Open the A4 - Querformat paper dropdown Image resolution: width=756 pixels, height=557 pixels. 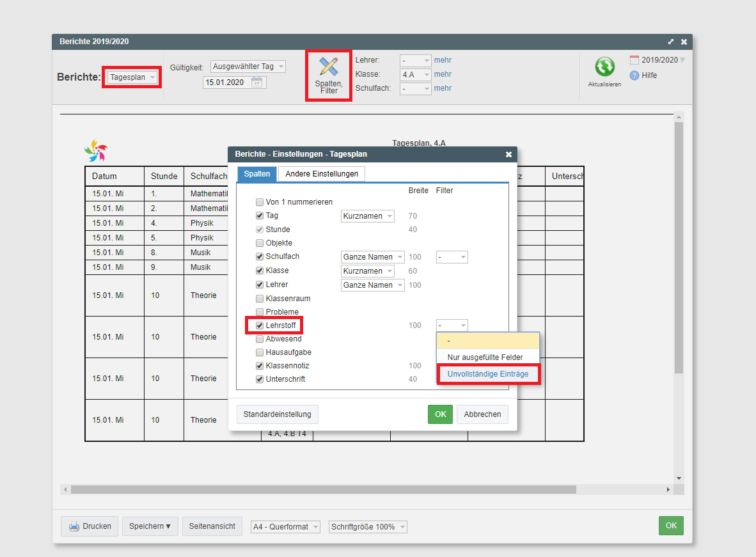[285, 526]
